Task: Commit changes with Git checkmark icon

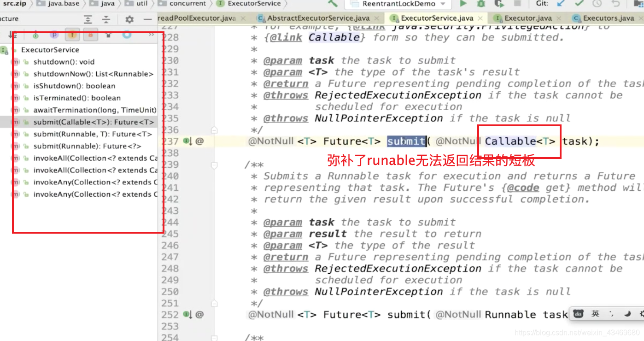Action: pos(579,3)
